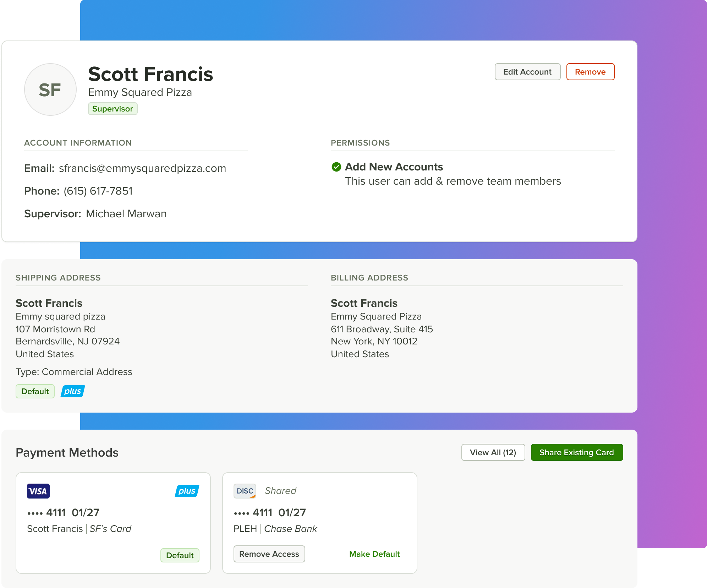707x588 pixels.
Task: Click the Add New Accounts permission label
Action: pyautogui.click(x=394, y=167)
